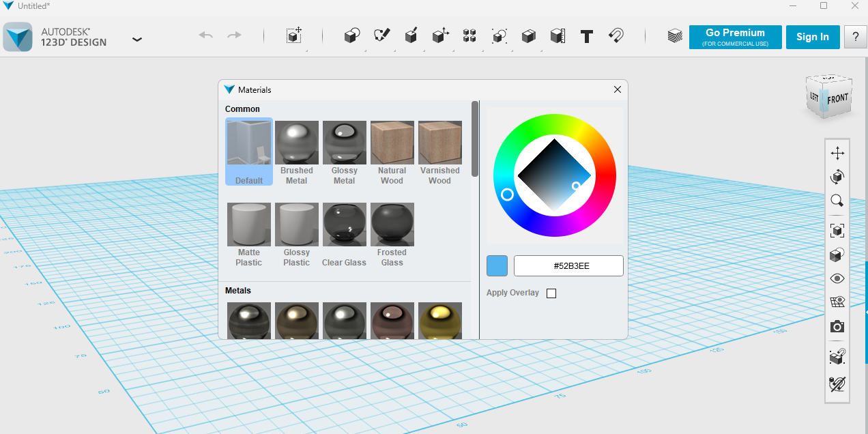Click the Sign In button
This screenshot has width=868, height=434.
812,37
